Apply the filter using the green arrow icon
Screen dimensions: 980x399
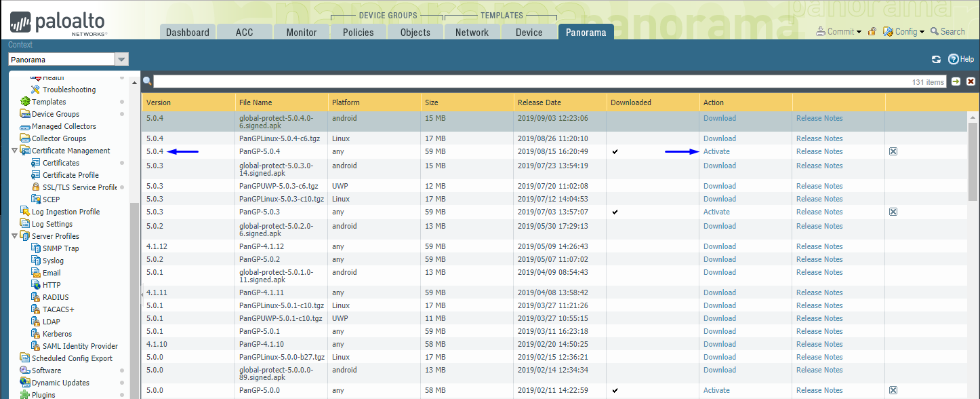click(x=956, y=81)
